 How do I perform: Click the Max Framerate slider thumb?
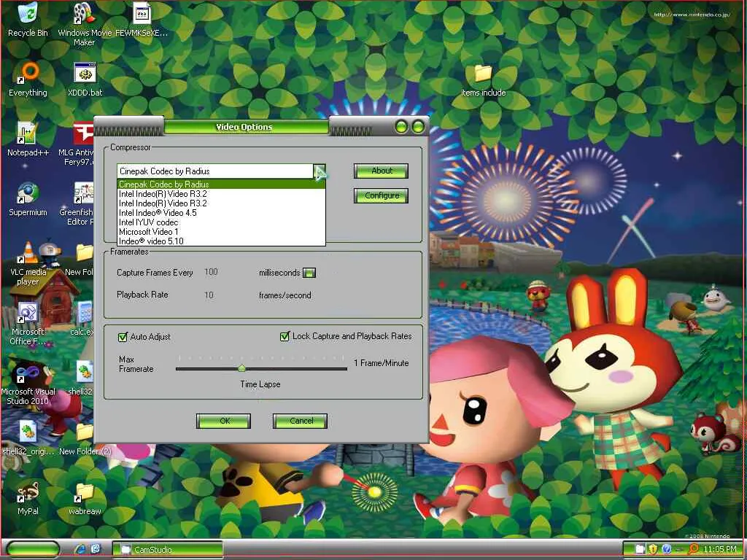241,368
